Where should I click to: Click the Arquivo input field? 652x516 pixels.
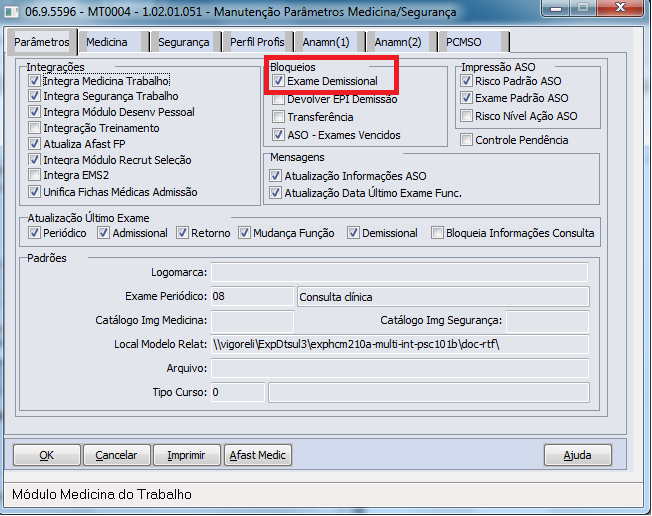(x=400, y=368)
